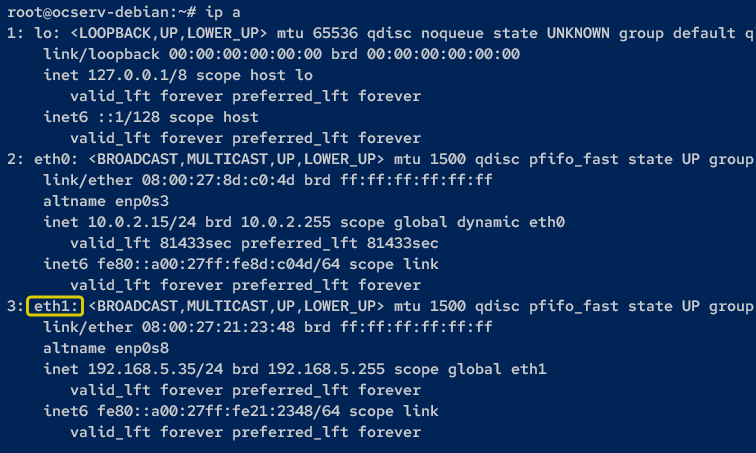The width and height of the screenshot is (756, 453).
Task: Click the broadcast address 10.0.2.255
Action: [x=286, y=222]
